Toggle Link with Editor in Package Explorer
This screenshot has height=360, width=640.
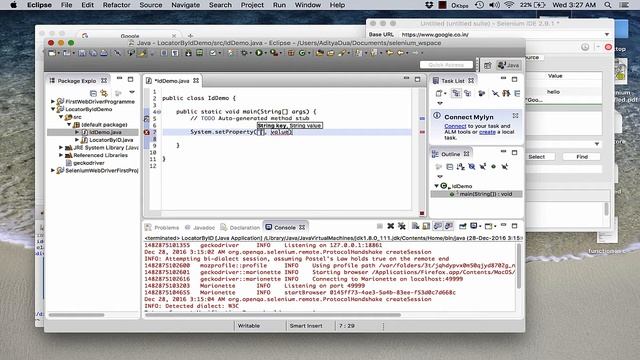[104, 93]
